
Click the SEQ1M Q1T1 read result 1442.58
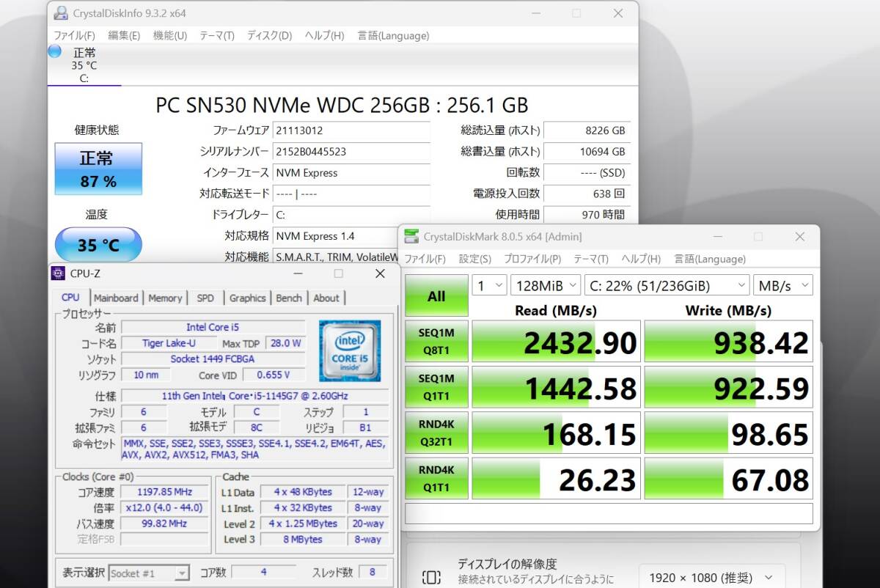[x=557, y=387]
